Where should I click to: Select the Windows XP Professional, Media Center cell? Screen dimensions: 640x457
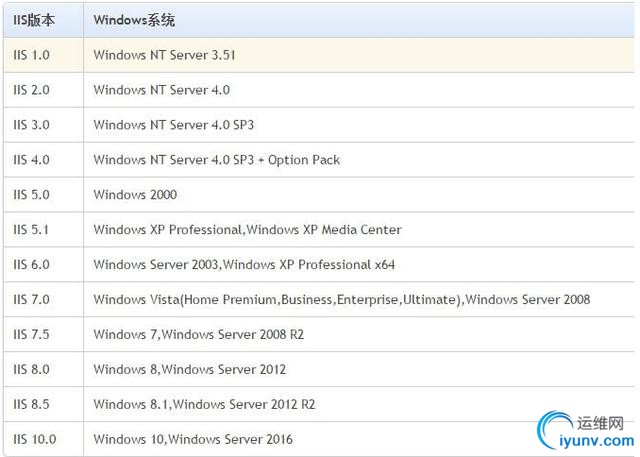(247, 230)
